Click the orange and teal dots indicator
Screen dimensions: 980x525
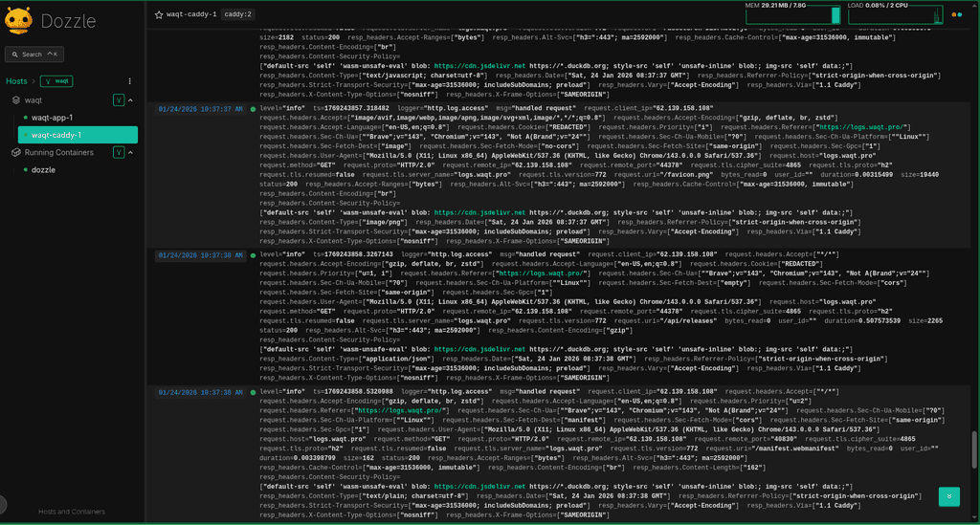coord(956,14)
